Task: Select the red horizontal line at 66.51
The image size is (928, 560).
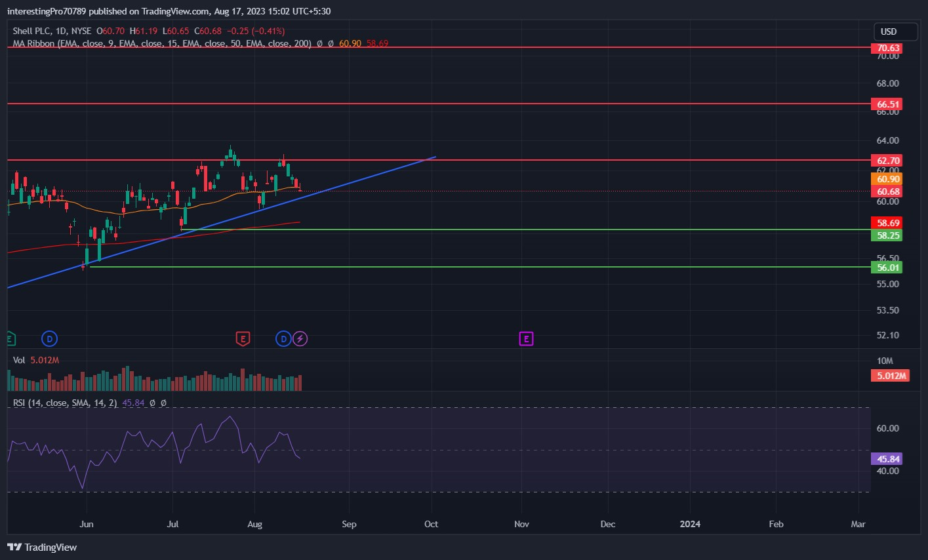Action: click(x=438, y=104)
